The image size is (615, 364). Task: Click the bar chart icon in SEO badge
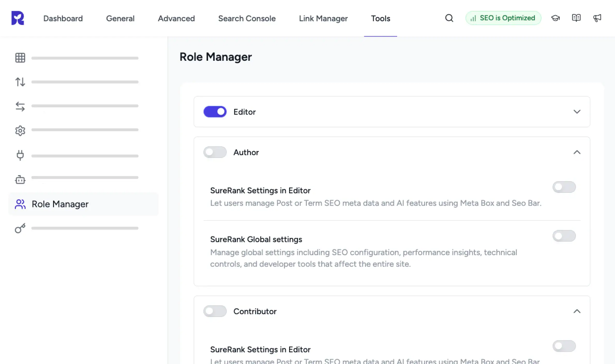tap(473, 18)
